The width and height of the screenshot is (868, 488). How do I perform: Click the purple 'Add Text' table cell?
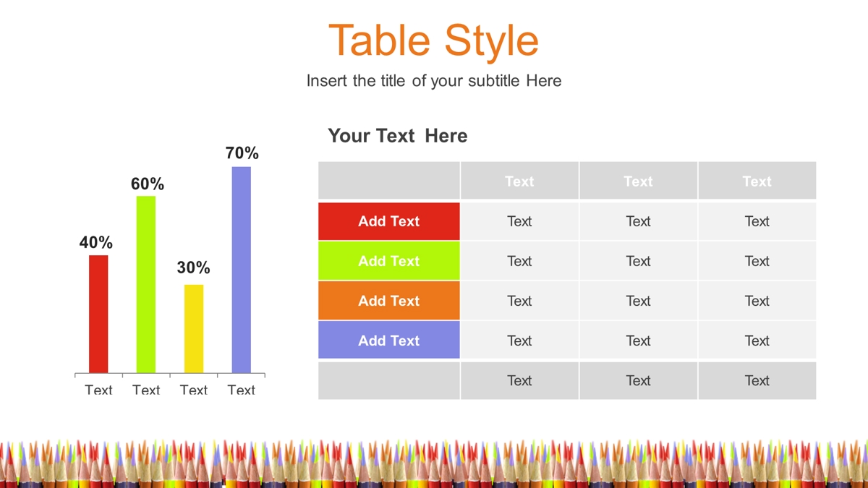pyautogui.click(x=389, y=341)
